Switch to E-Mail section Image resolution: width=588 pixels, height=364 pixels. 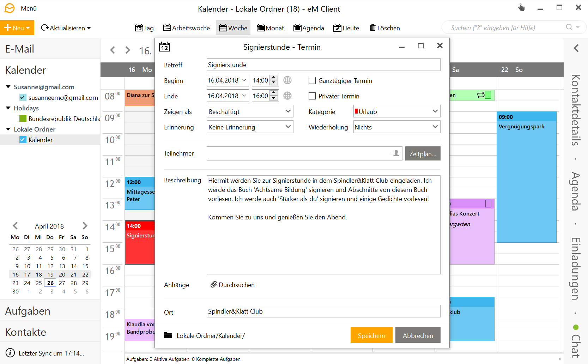[x=50, y=49]
